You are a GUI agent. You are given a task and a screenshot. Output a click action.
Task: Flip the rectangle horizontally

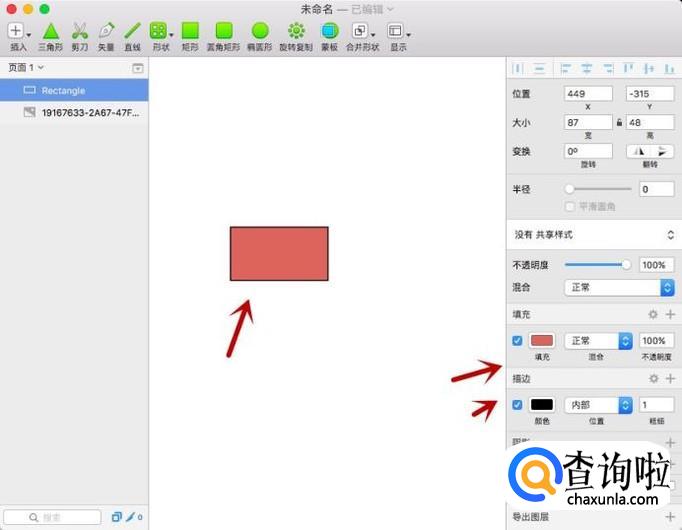[x=638, y=151]
